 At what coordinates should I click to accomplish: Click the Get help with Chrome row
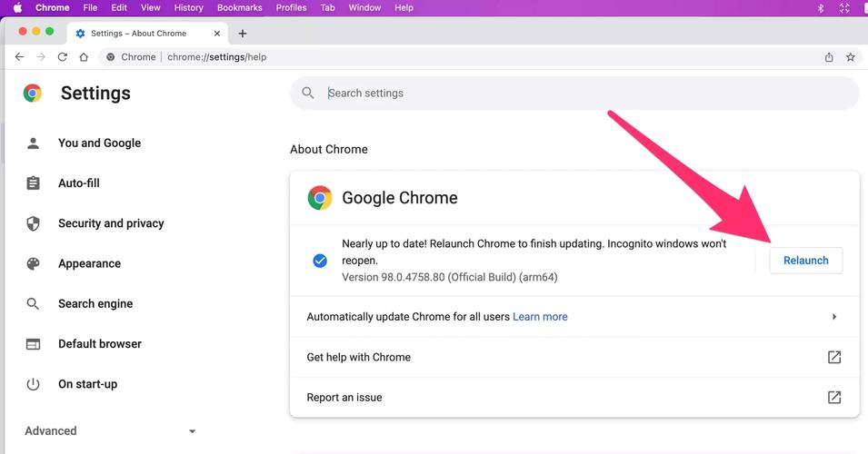[574, 357]
